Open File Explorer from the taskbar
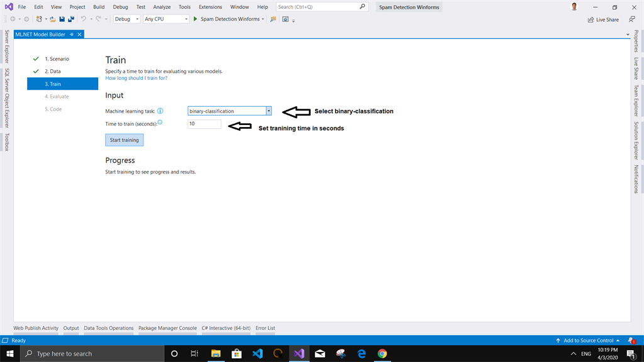Screen dimensions: 644x362 tap(216, 353)
